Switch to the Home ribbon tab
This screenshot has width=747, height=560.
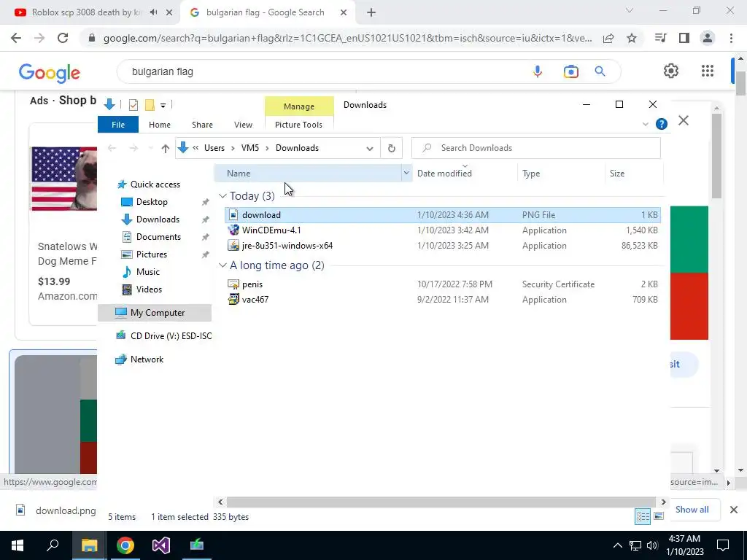coord(160,125)
